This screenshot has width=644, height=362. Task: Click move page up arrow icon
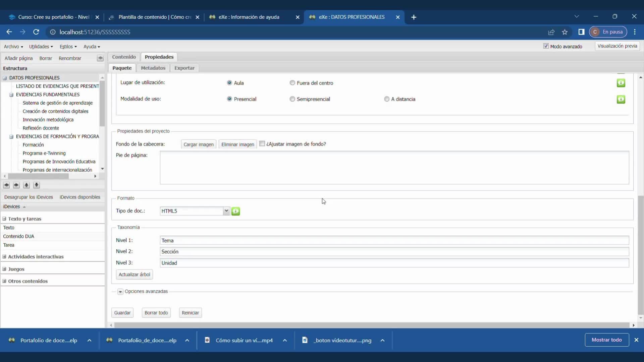pyautogui.click(x=26, y=185)
